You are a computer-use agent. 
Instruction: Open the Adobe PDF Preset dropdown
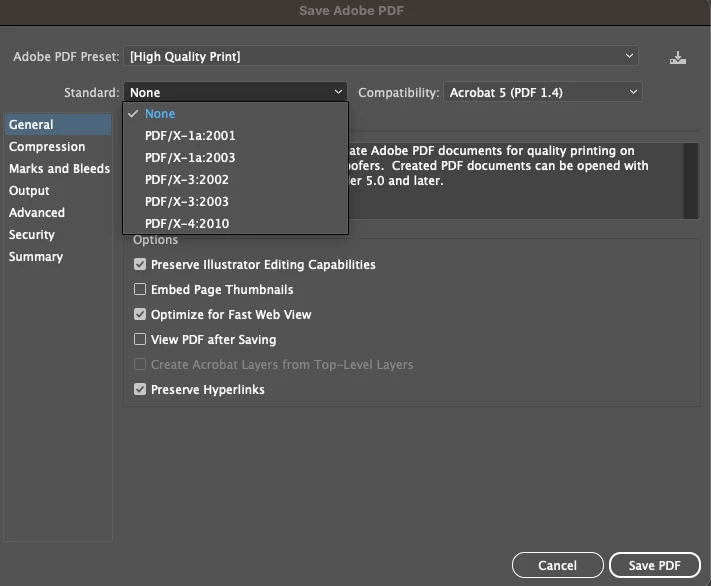click(381, 56)
